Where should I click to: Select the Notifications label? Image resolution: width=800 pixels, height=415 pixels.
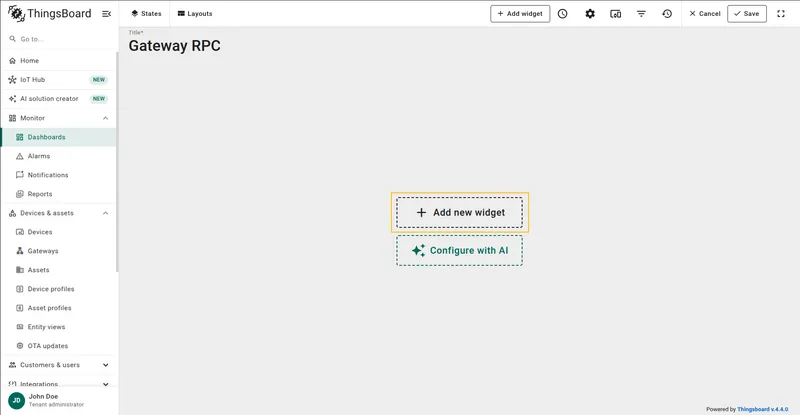click(x=48, y=175)
